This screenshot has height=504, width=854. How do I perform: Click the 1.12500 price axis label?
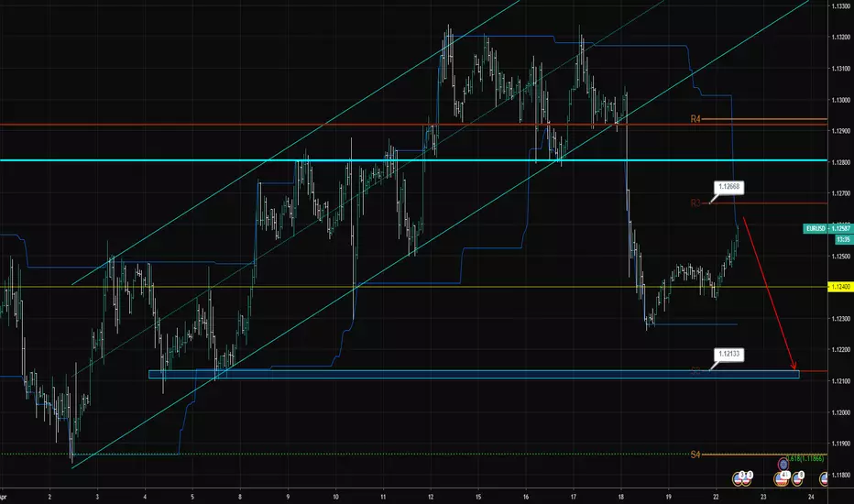(x=841, y=256)
